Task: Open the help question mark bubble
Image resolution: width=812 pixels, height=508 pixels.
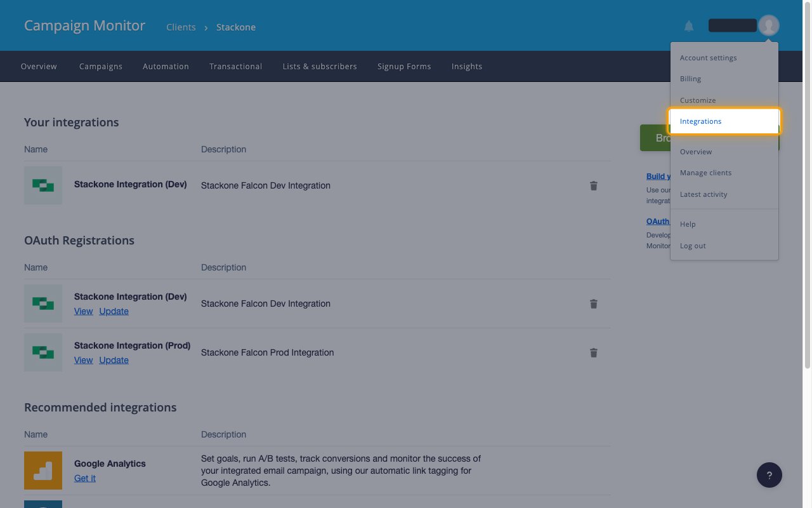Action: 769,475
